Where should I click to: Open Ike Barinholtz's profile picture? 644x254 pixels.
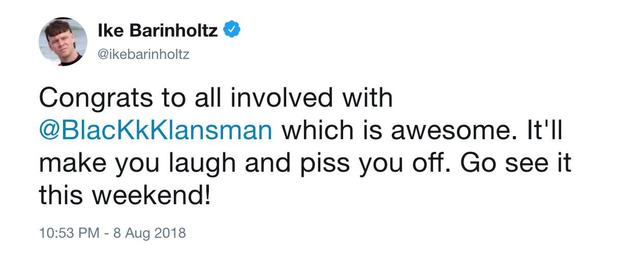click(63, 42)
